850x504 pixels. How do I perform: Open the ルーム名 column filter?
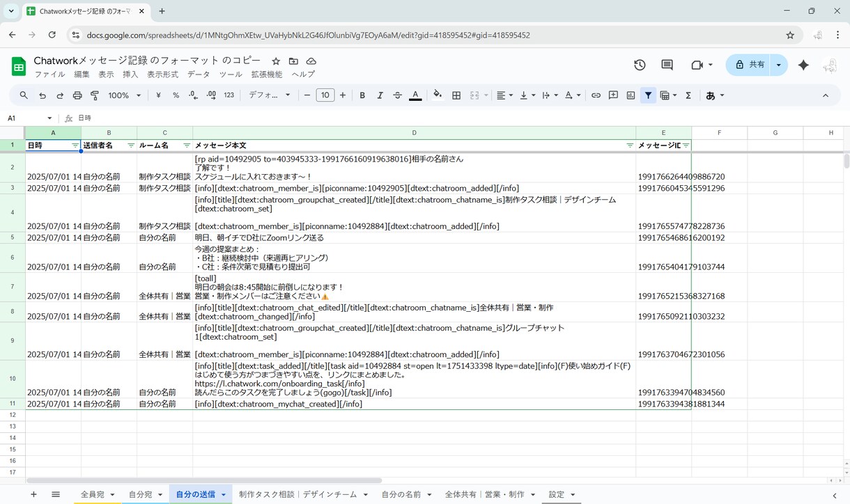pyautogui.click(x=187, y=145)
